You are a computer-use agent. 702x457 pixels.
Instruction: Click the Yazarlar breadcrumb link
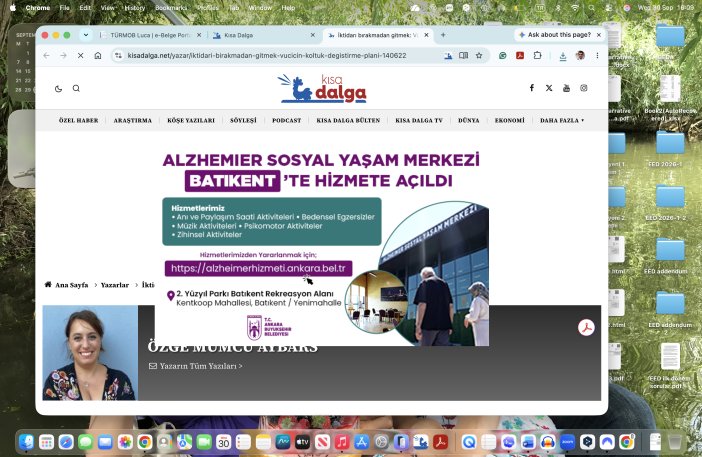[x=115, y=285]
